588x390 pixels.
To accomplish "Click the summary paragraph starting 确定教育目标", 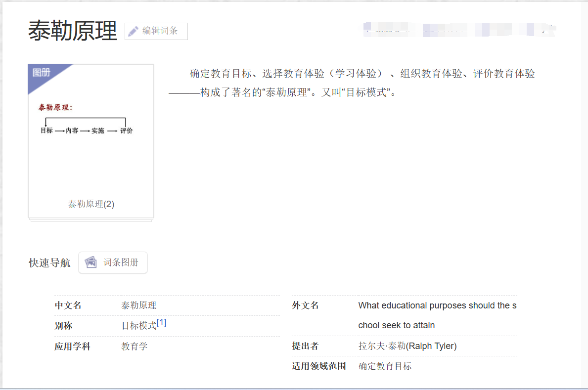I will point(352,83).
